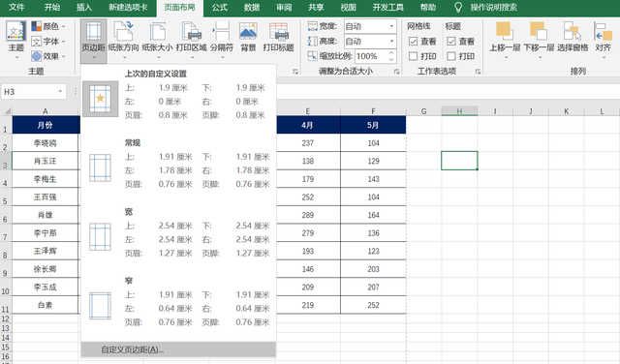Expand the Width (宽度) Auto dropdown
This screenshot has width=620, height=364.
[391, 26]
